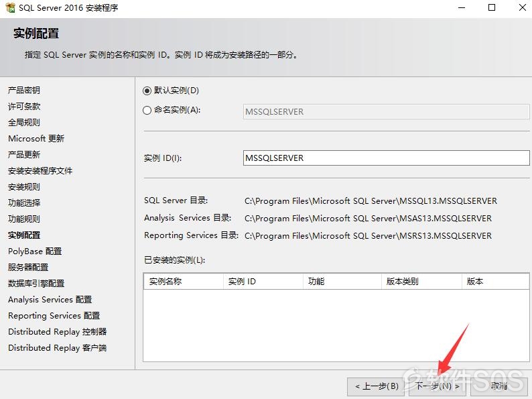532x399 pixels.
Task: Click the 实例 ID column header in table
Action: point(263,281)
